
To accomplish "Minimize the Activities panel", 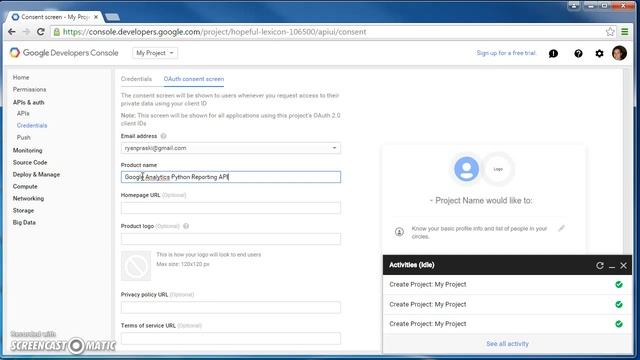I will pos(612,266).
